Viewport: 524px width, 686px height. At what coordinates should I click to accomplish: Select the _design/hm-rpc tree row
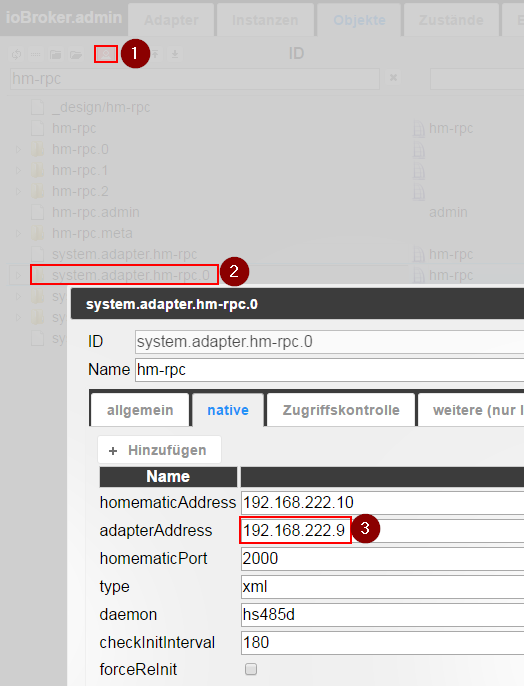coord(101,107)
